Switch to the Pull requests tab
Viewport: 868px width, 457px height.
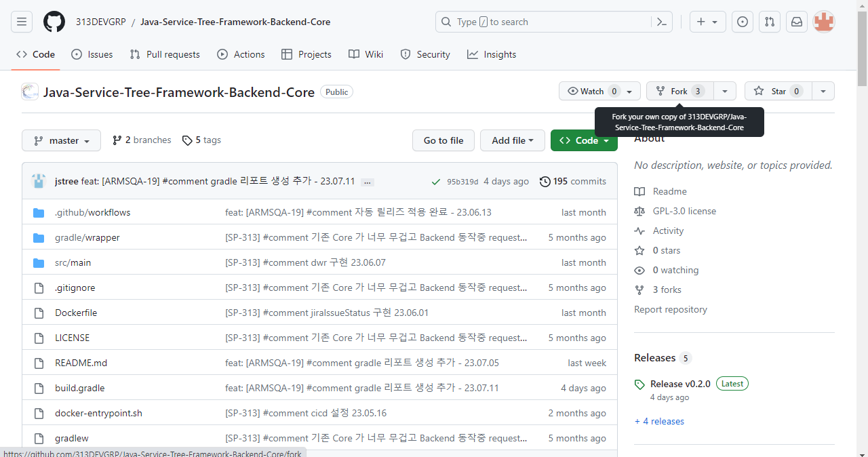click(165, 54)
